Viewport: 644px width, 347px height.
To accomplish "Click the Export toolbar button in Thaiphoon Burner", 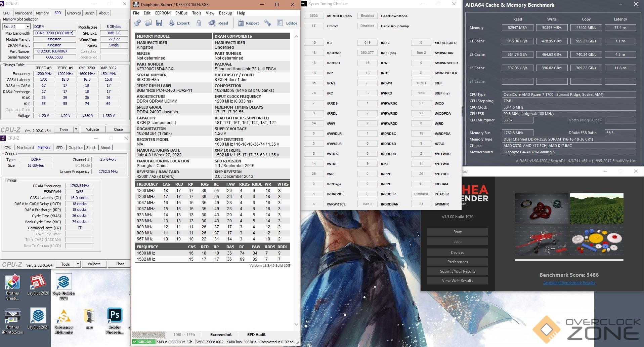I will pos(179,23).
